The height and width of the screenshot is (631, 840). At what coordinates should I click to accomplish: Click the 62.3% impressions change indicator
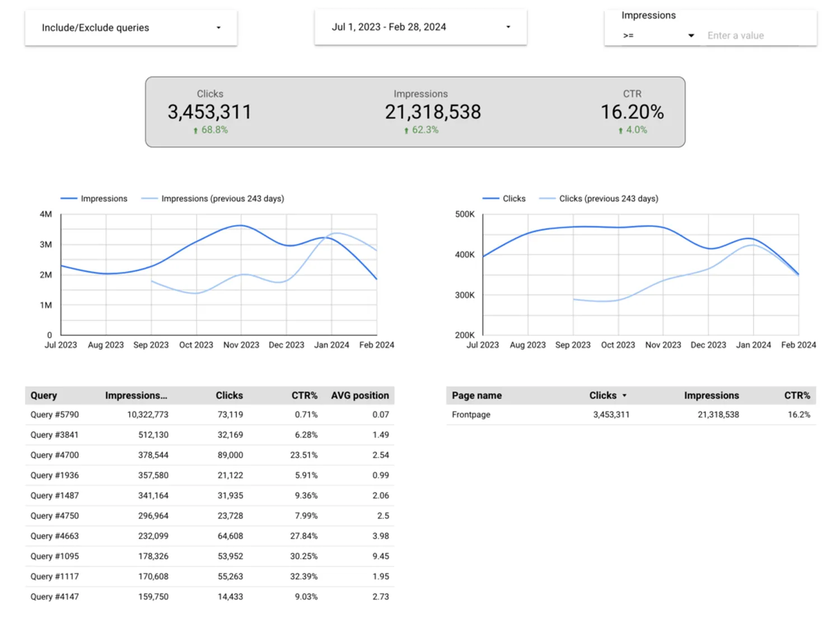pos(421,130)
